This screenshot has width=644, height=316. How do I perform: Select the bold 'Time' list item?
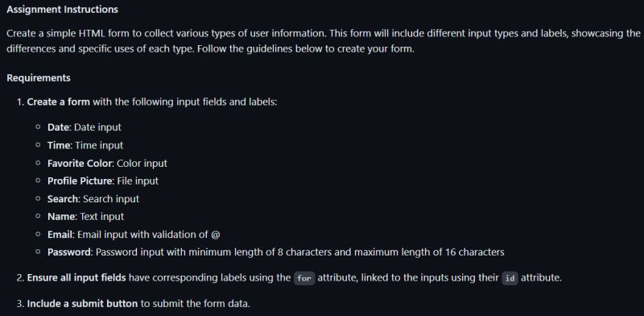tap(60, 145)
